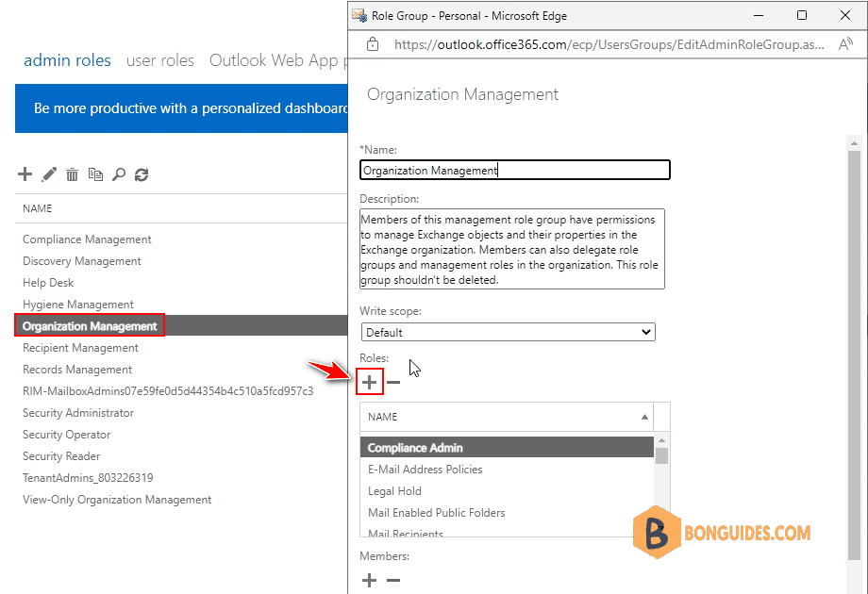This screenshot has width=868, height=594.
Task: Select the Help Desk role group
Action: click(x=48, y=283)
